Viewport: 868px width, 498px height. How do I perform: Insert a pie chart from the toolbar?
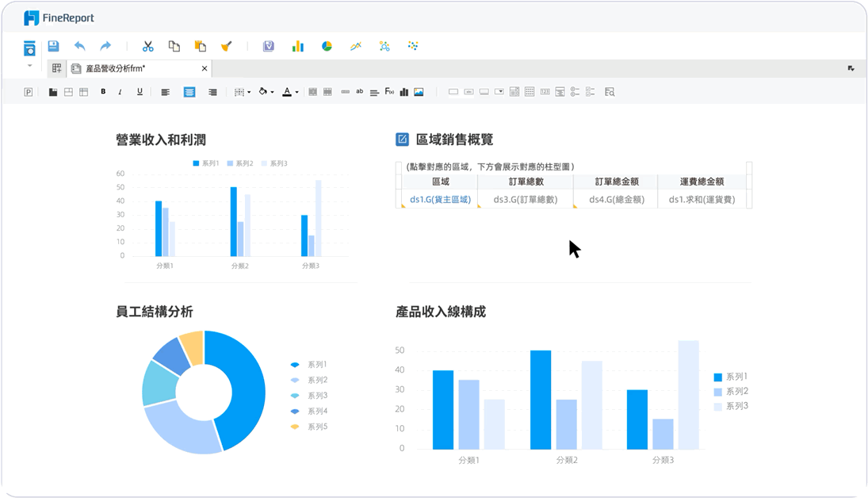coord(327,46)
